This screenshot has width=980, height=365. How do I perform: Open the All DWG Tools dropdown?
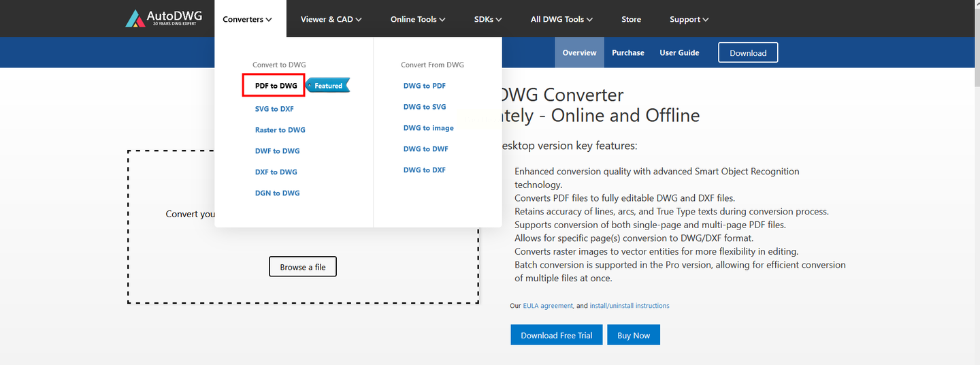point(561,19)
